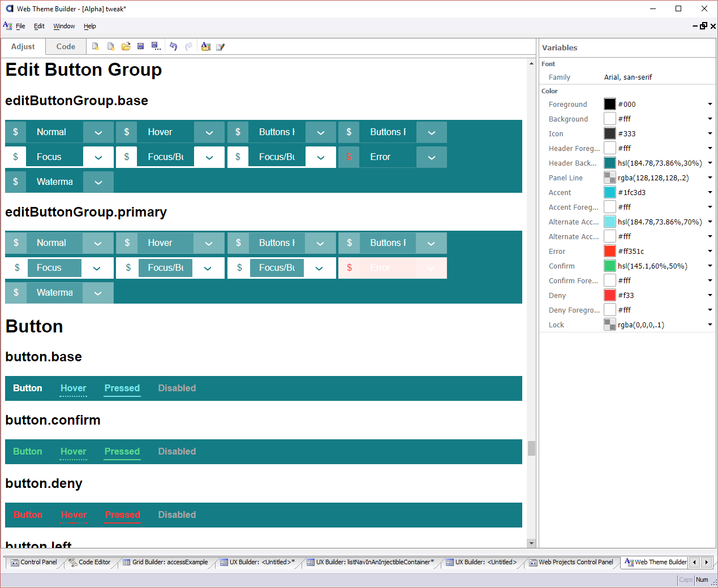This screenshot has height=588, width=718.
Task: Click the green Button in button.confirm
Action: click(x=28, y=451)
